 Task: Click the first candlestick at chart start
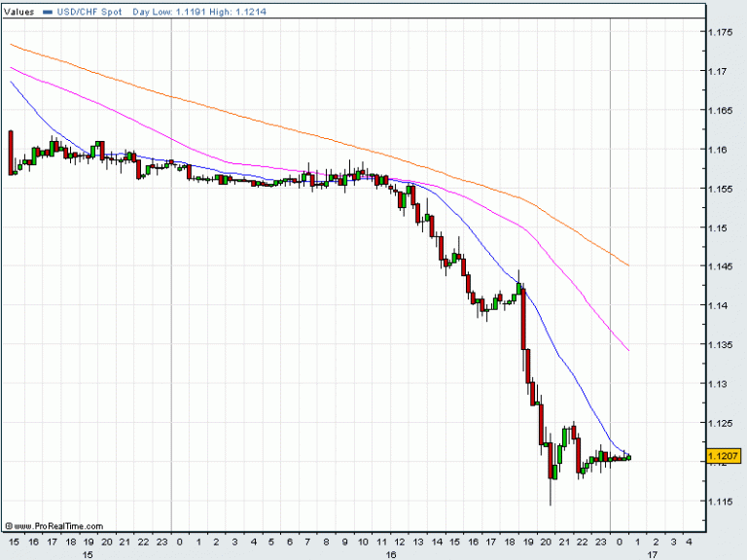pyautogui.click(x=12, y=153)
